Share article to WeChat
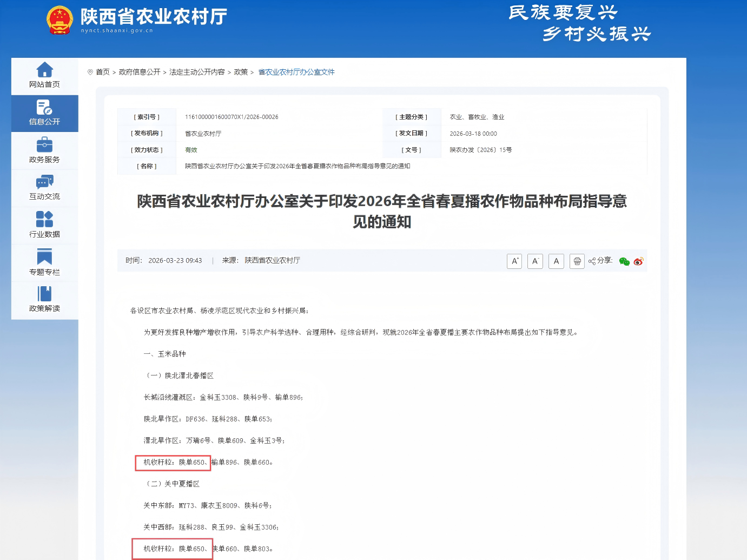Viewport: 747px width, 560px height. click(624, 262)
